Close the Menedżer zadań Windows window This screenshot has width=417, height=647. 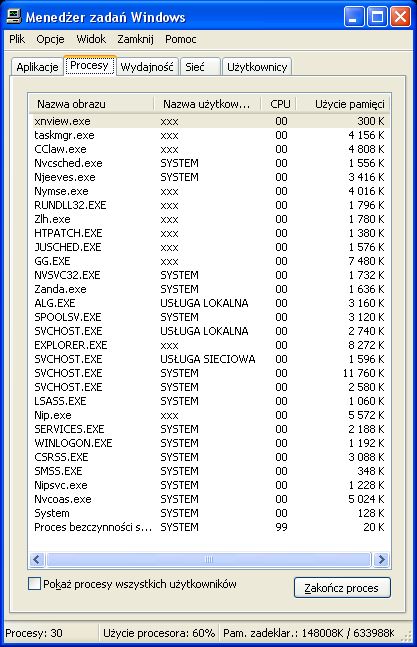pyautogui.click(x=400, y=17)
